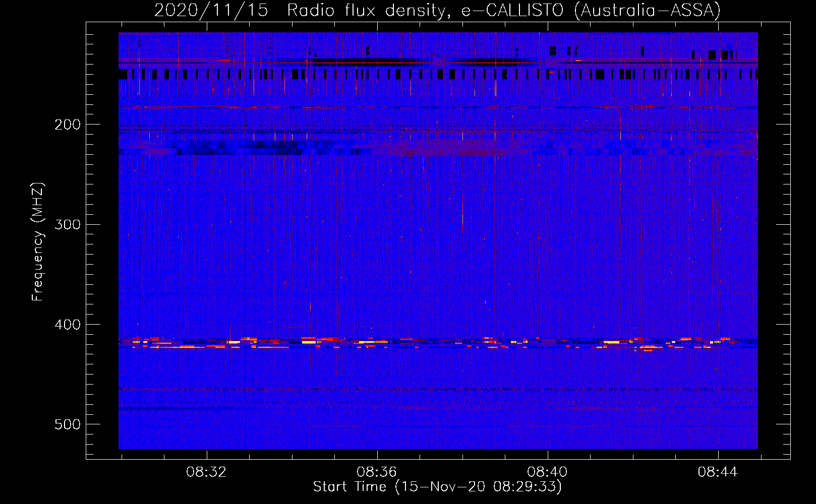Screen dimensions: 816x504
Task: Click the 200 frequency tick label
Action: (68, 124)
